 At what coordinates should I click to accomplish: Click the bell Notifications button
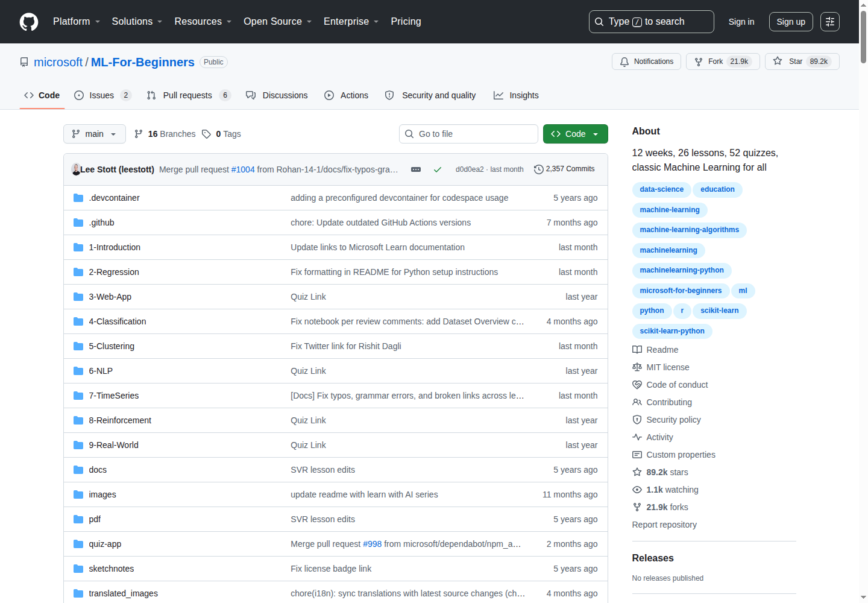(x=646, y=62)
